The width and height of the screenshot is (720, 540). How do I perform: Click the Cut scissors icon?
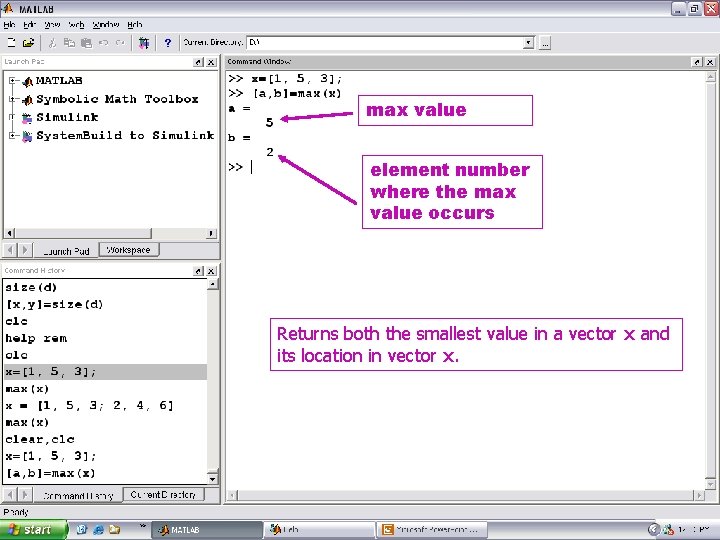[52, 43]
